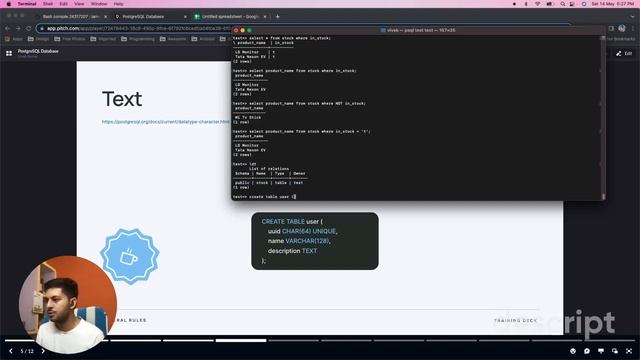Open the Awesome bookmarks folder
640x360 pixels.
(173, 39)
